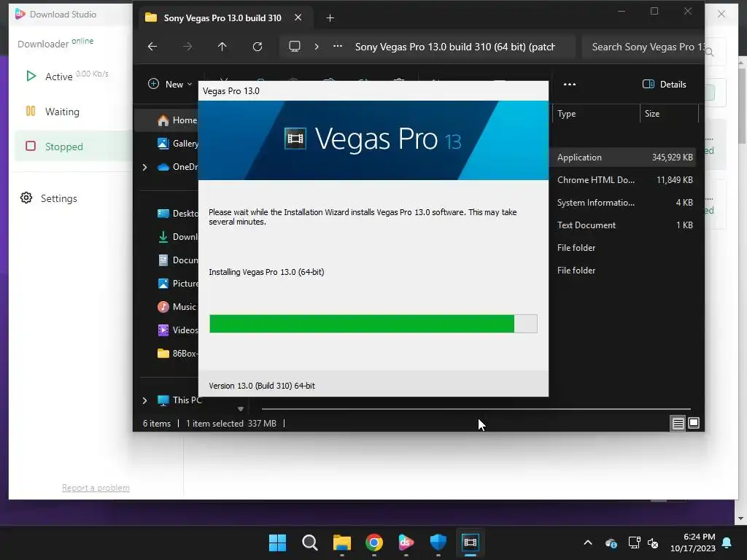Click the installation progress bar
Viewport: 747px width, 560px height.
tap(373, 324)
